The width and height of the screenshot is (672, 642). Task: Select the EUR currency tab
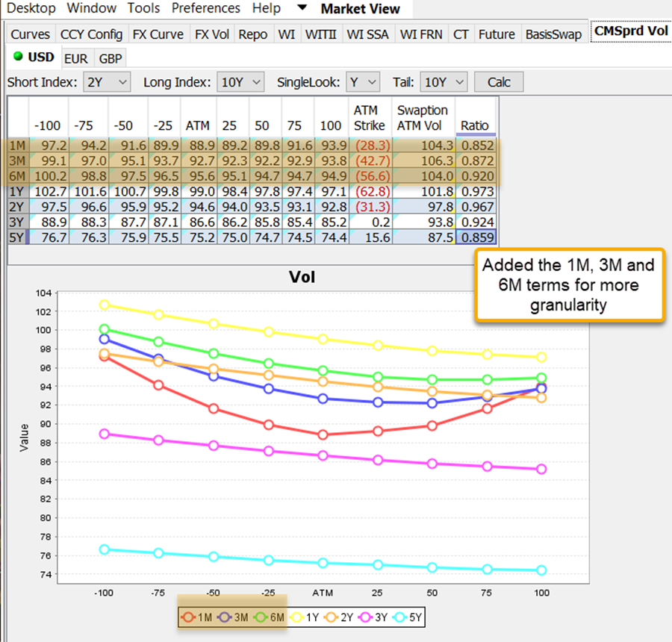(76, 58)
